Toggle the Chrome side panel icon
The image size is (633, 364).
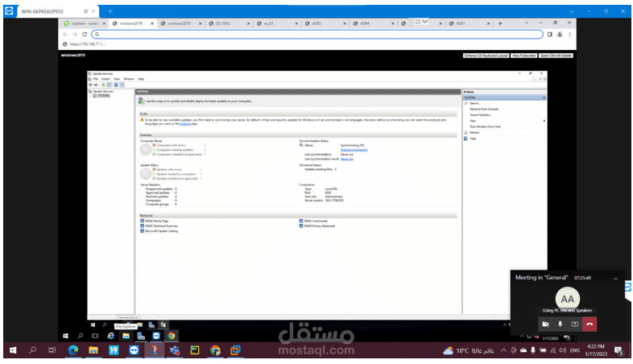pyautogui.click(x=549, y=35)
